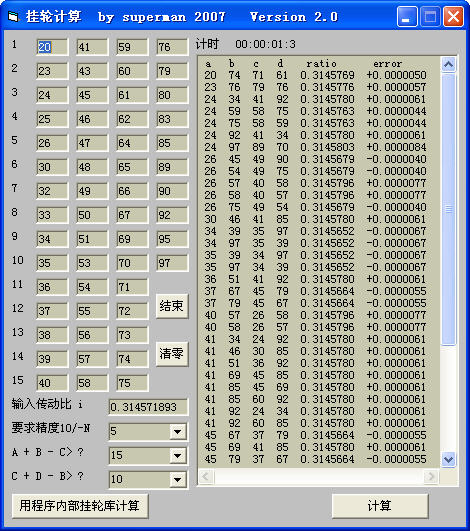Click gear field in row 5 containing 85
Screen dimensions: 470x531
pyautogui.click(x=172, y=143)
